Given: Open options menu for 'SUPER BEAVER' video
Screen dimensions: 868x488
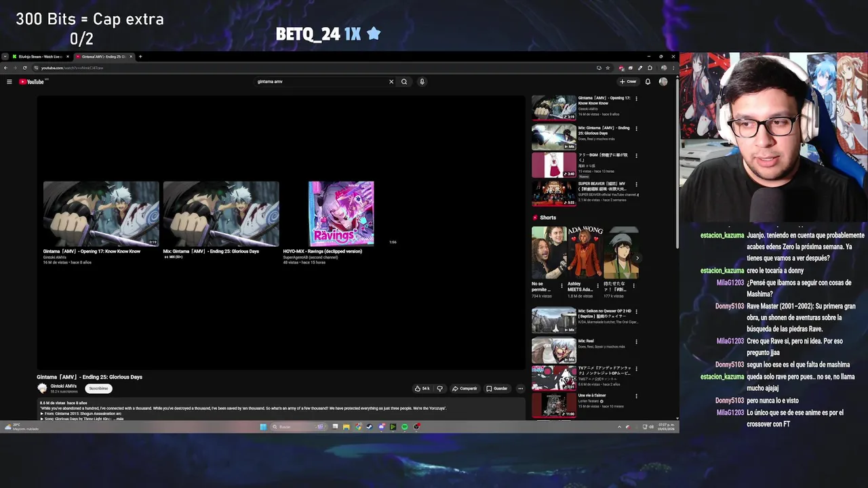Looking at the screenshot, I should [636, 184].
